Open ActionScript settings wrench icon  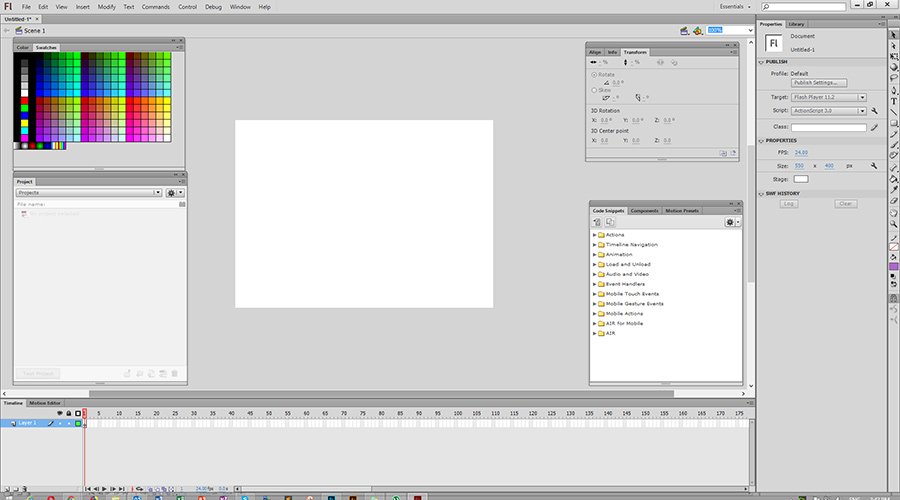point(874,111)
